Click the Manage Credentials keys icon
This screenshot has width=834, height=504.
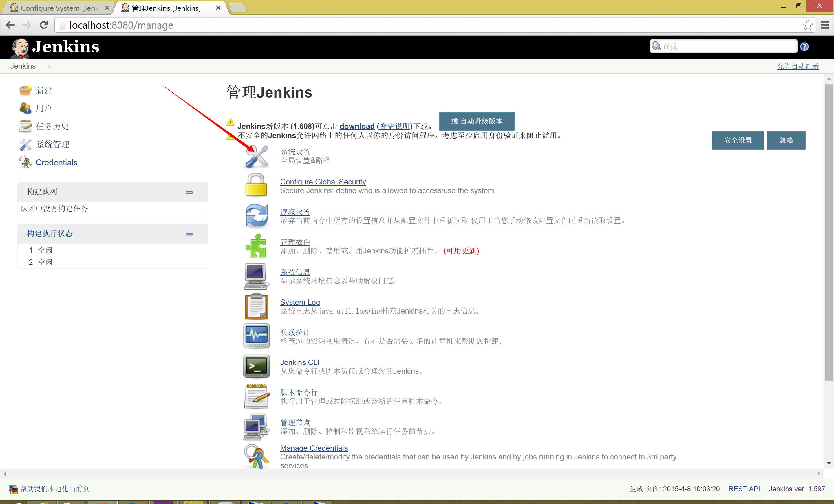tap(256, 456)
